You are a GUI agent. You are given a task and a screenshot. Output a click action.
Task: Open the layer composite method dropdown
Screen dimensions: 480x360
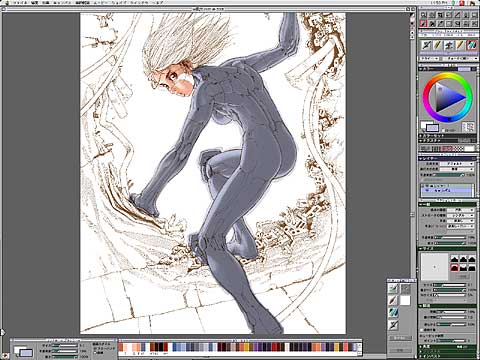(x=456, y=164)
